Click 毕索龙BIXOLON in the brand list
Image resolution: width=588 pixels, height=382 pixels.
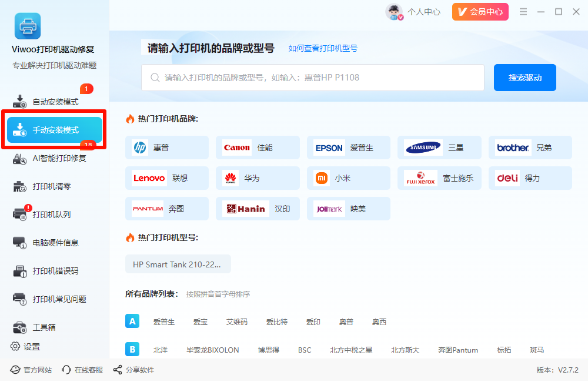click(x=213, y=350)
